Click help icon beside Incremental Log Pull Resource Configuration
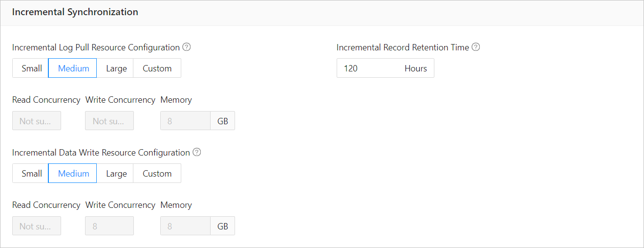644x248 pixels. [x=186, y=47]
